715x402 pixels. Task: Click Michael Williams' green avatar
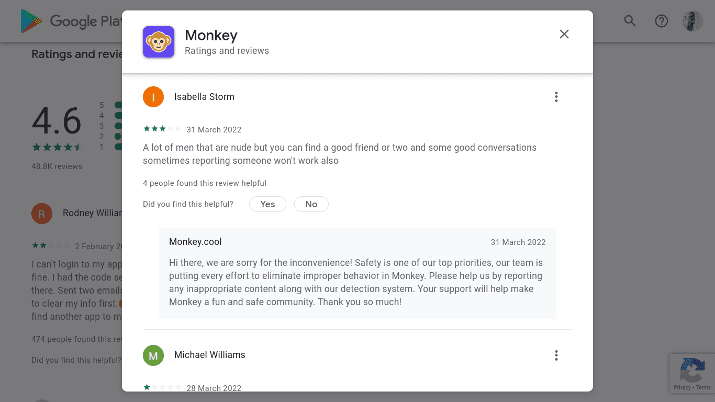153,355
